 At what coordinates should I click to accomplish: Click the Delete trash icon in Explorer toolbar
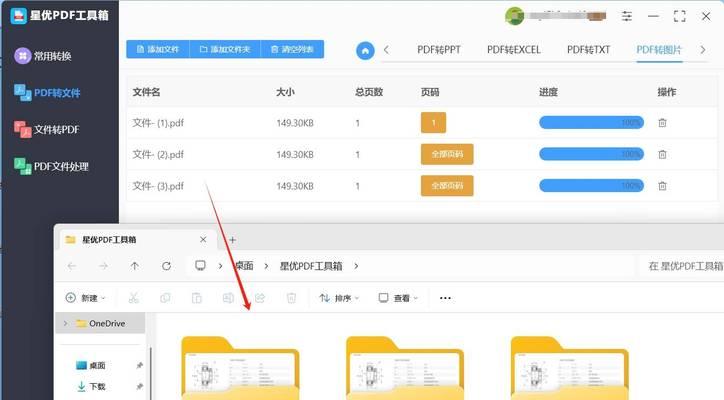pyautogui.click(x=291, y=298)
